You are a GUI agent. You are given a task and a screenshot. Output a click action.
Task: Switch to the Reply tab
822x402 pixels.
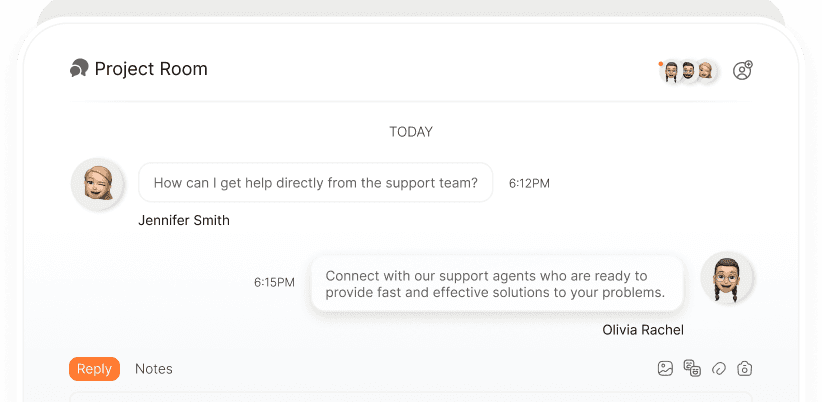pos(94,369)
